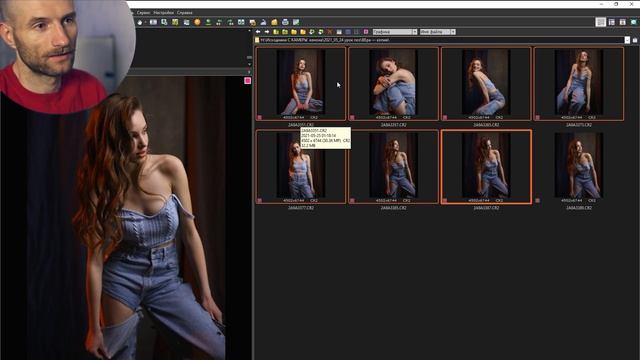Toggle pink tag on 2A8A3377.CR2 thumbnail
Image resolution: width=640 pixels, height=360 pixels.
coord(260,201)
